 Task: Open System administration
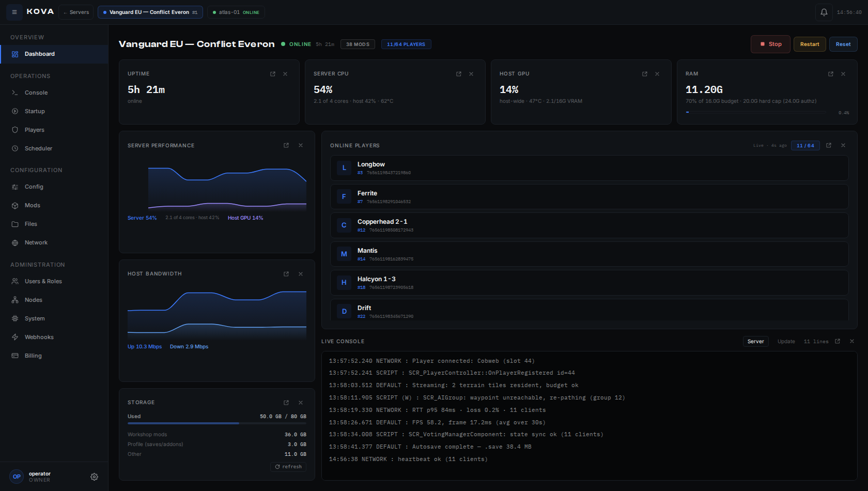54,318
